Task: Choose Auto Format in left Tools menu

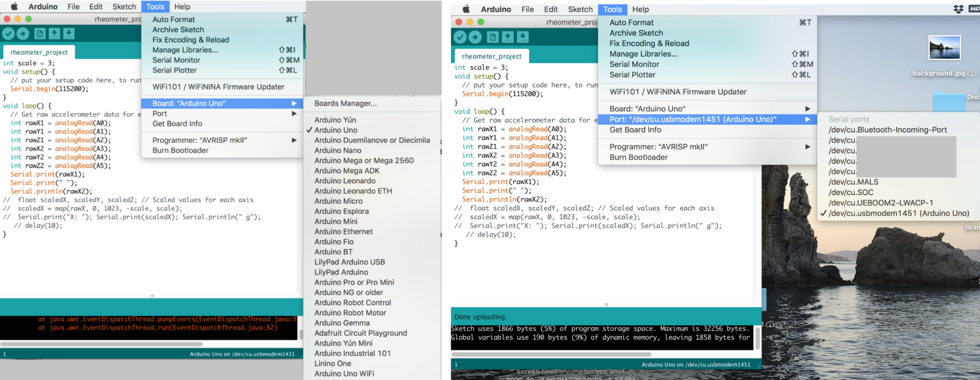Action: 222,20
